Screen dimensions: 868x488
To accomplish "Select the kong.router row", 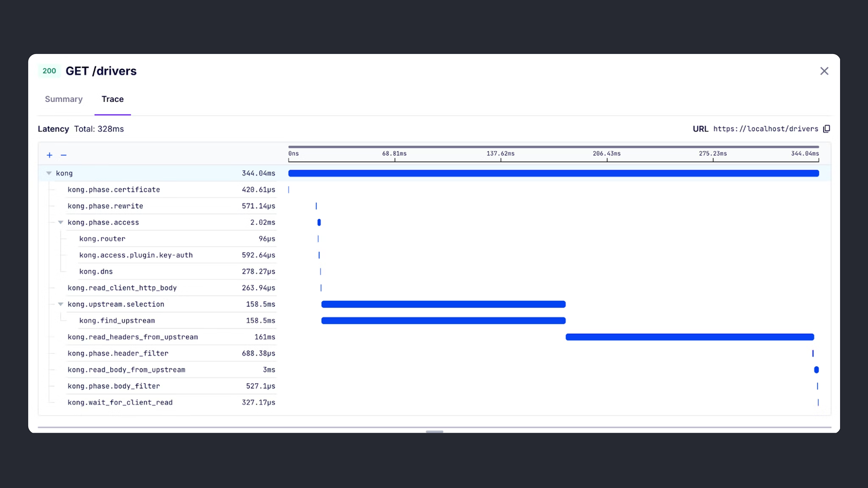I will 102,239.
